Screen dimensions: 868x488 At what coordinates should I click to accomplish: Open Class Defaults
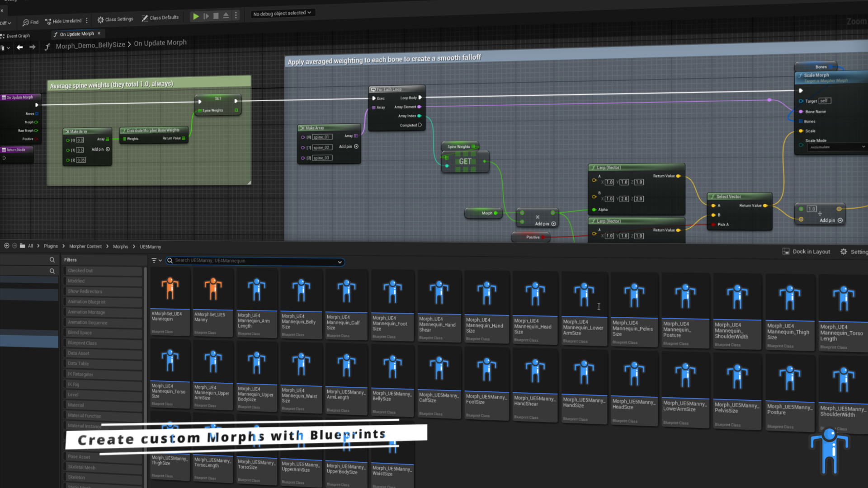click(x=160, y=18)
